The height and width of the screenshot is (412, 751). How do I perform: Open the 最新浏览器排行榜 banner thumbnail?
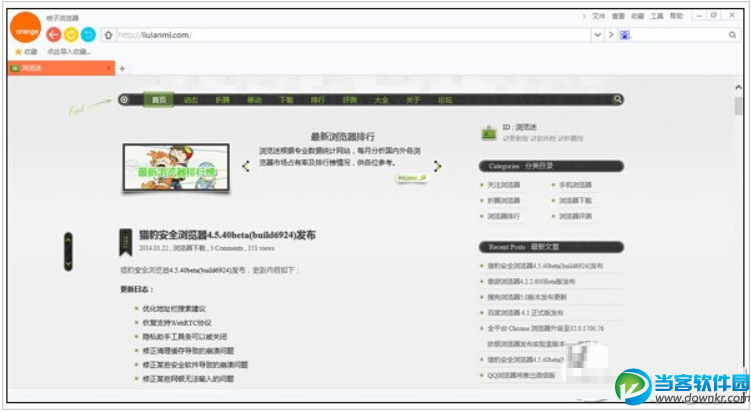coord(176,168)
